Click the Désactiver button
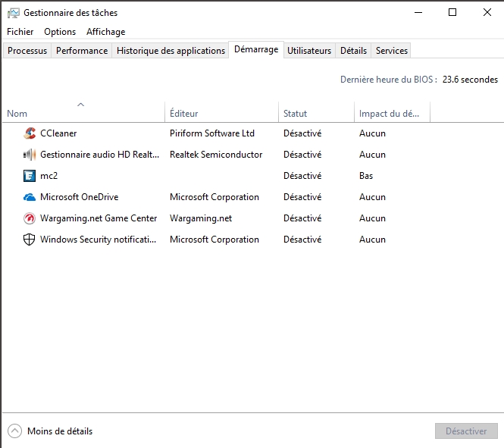Screen dimensions: 504x448 coord(466,431)
